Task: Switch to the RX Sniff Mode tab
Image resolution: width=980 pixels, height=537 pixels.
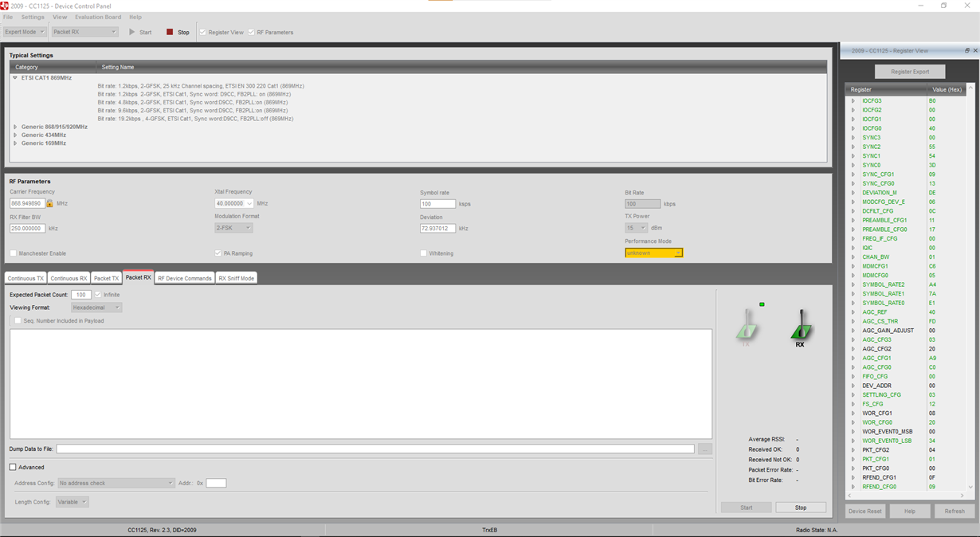Action: pos(236,278)
